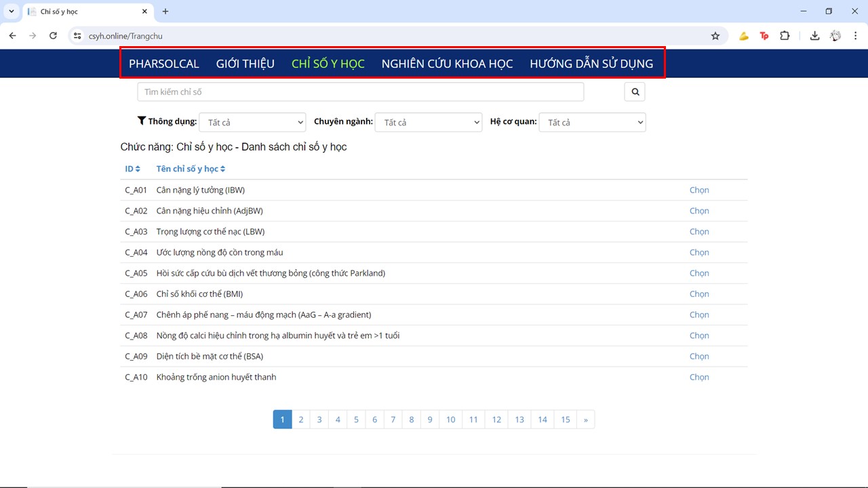The width and height of the screenshot is (868, 488).
Task: Open the Hệ cơ quan dropdown
Action: [x=592, y=122]
